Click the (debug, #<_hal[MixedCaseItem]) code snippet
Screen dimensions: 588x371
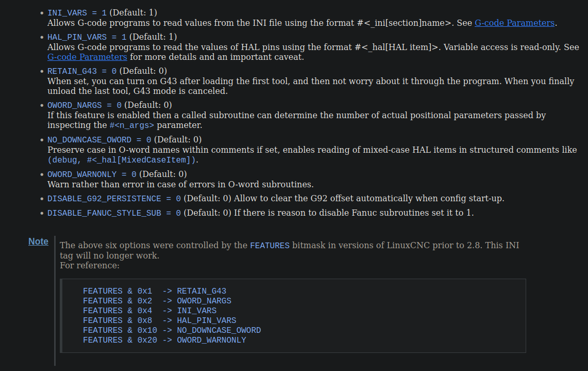[x=122, y=160]
